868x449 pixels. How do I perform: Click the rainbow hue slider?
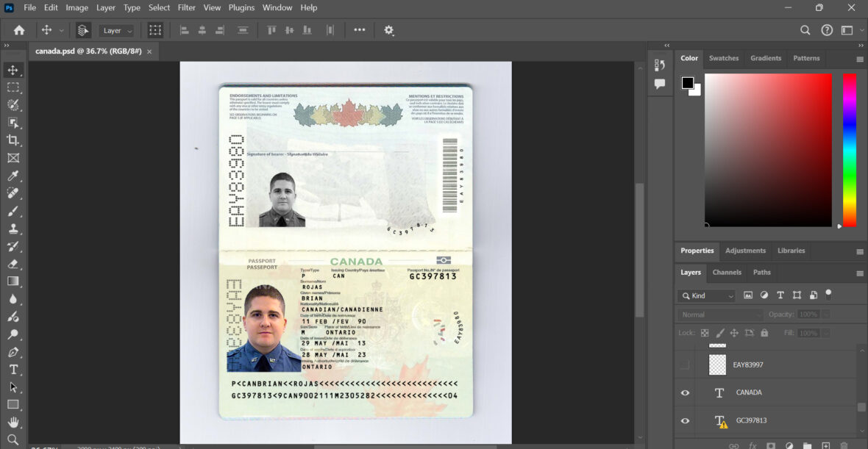849,150
